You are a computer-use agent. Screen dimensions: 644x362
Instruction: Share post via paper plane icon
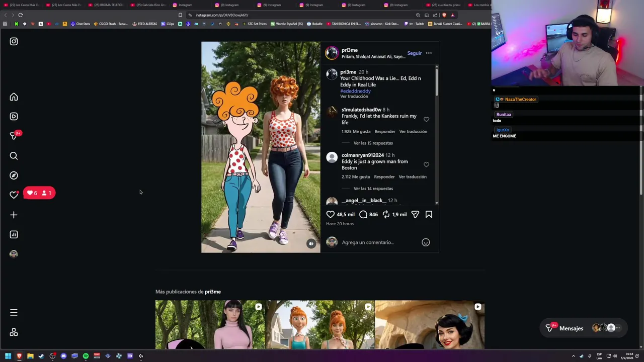tap(415, 215)
